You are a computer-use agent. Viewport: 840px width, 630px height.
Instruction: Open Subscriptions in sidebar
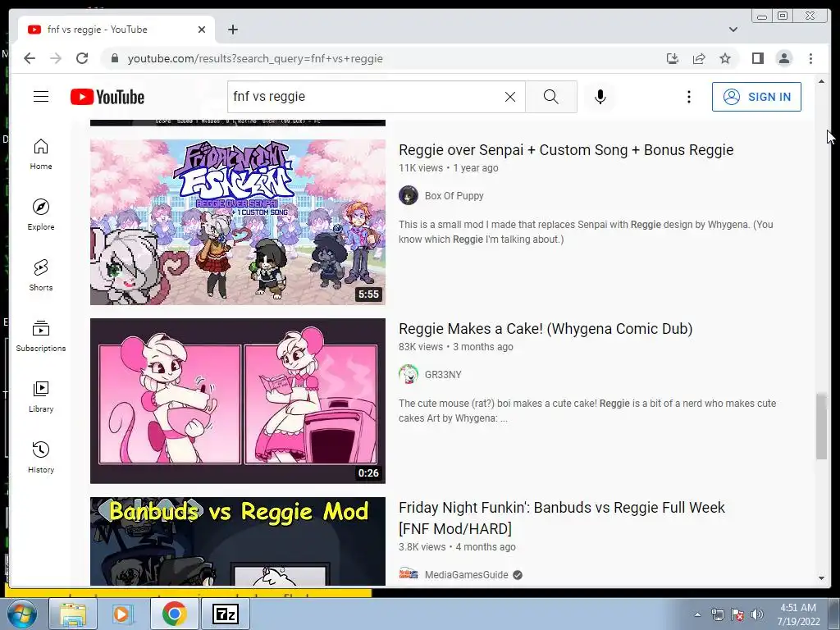(x=41, y=336)
